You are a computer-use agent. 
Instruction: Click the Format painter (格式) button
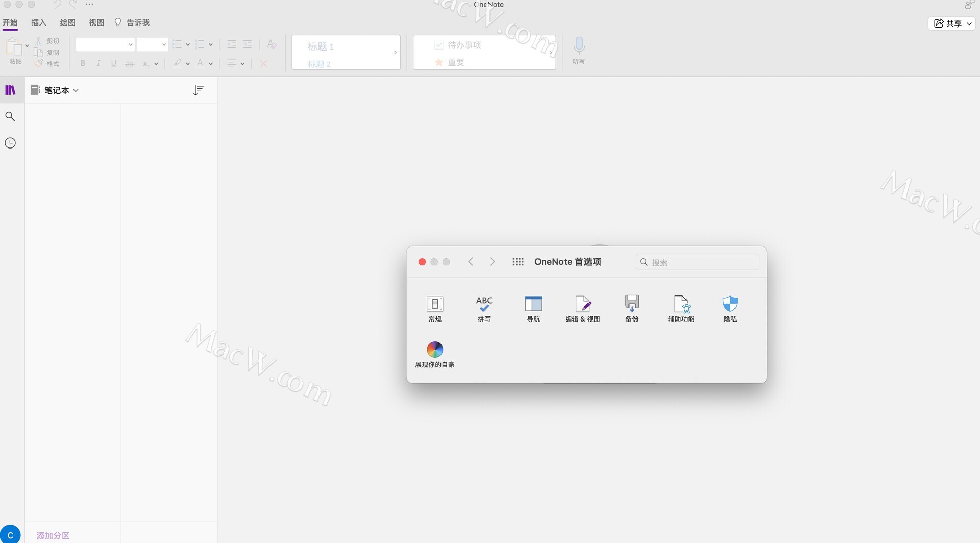pyautogui.click(x=47, y=63)
